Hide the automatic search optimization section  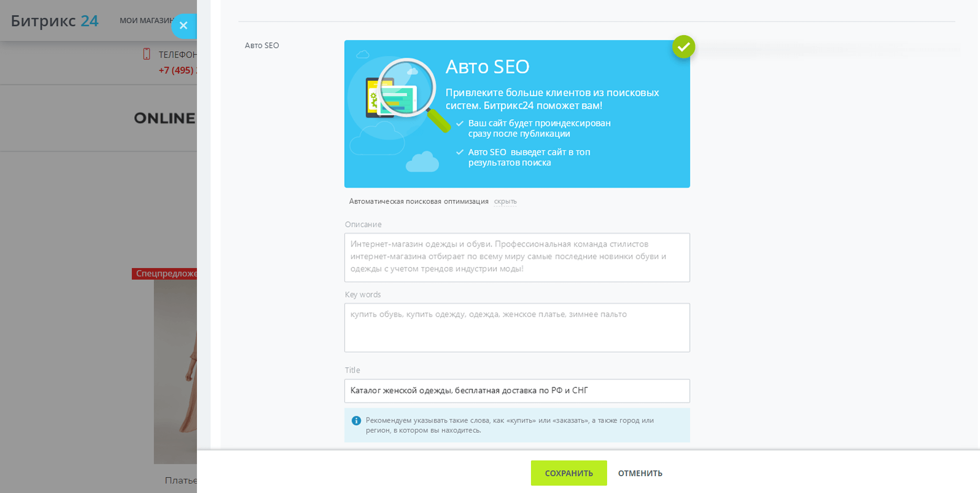click(505, 201)
